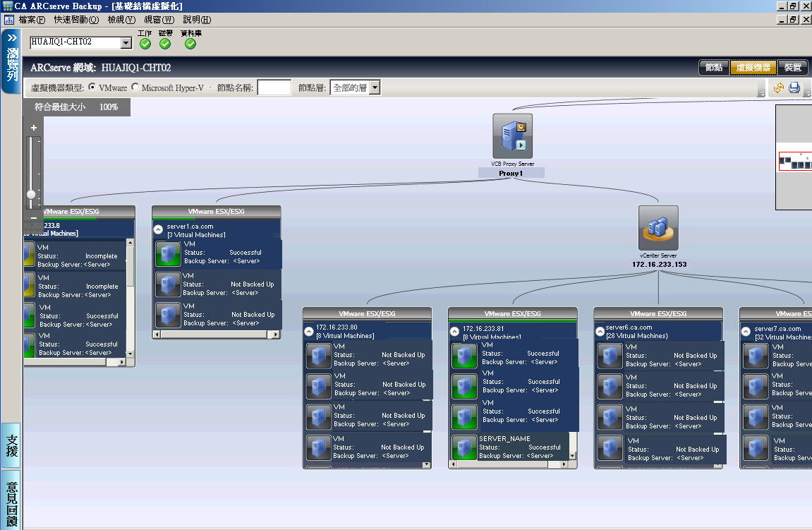Click the vCenter Server 172.16.233.153 icon

[658, 229]
